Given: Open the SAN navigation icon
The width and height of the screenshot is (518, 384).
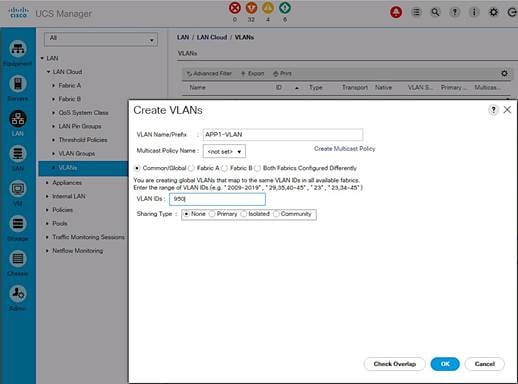Looking at the screenshot, I should pos(18,154).
